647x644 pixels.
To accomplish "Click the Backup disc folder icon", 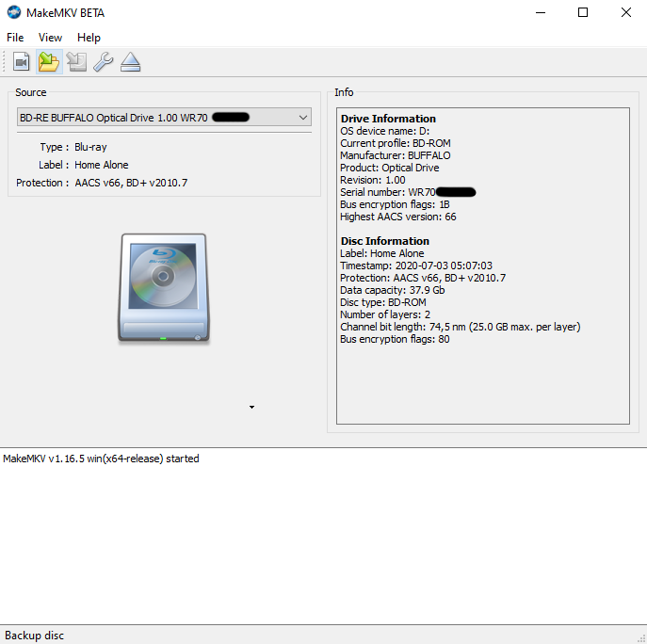I will tap(49, 62).
